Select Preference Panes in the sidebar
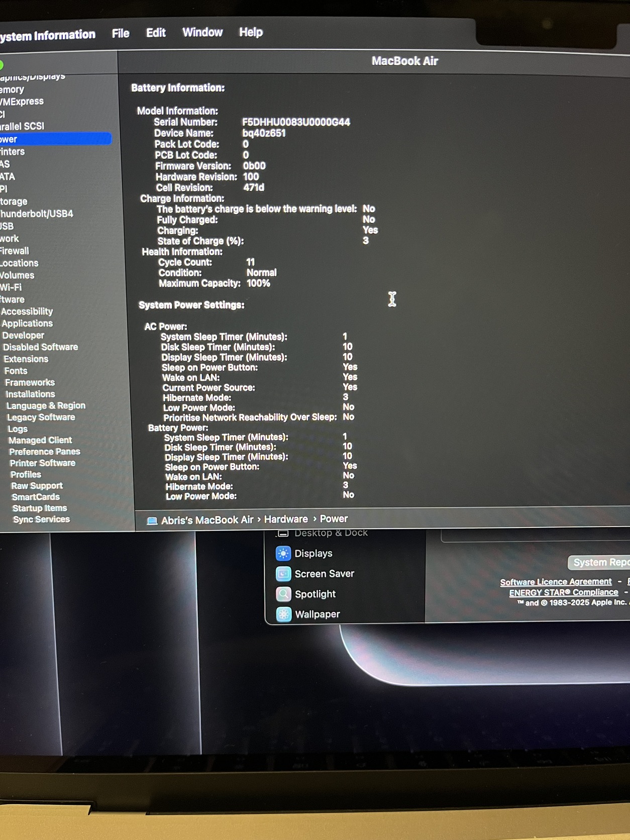The image size is (630, 840). (x=45, y=452)
